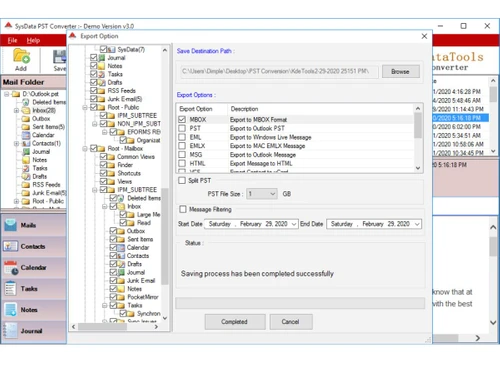Viewport: 500px width, 375px height.
Task: Click the Add folder toolbar icon
Action: tap(21, 56)
